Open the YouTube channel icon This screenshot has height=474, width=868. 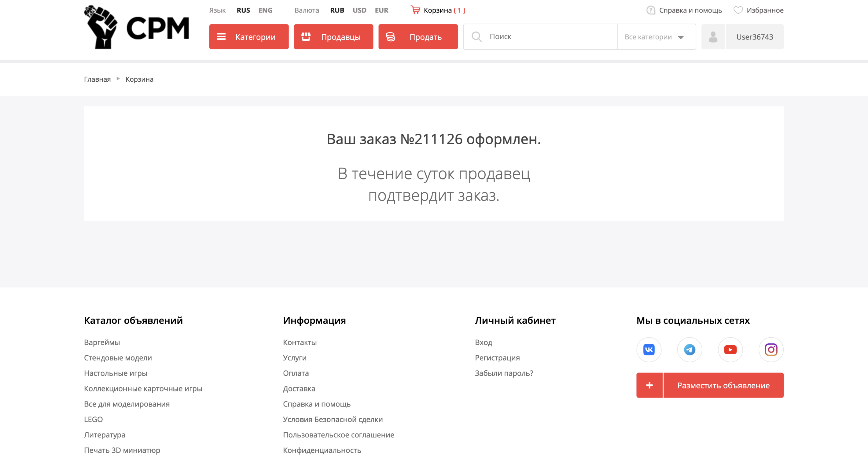[x=730, y=350]
